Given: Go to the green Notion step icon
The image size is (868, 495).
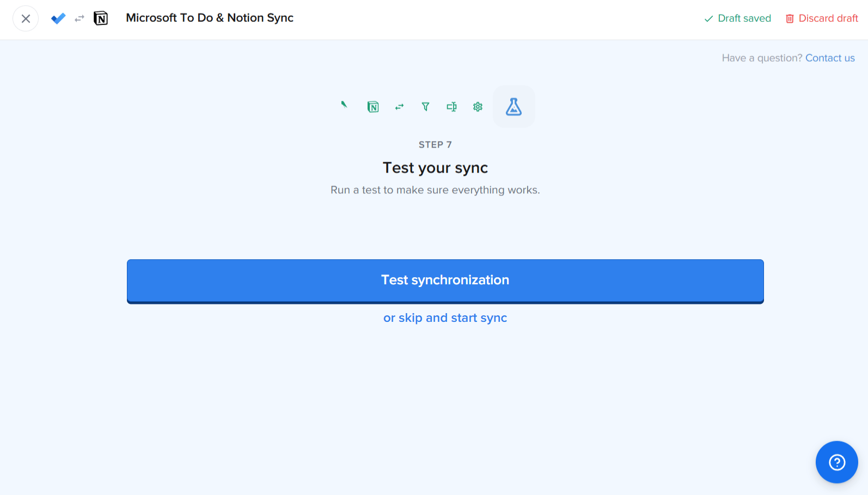Looking at the screenshot, I should [373, 107].
